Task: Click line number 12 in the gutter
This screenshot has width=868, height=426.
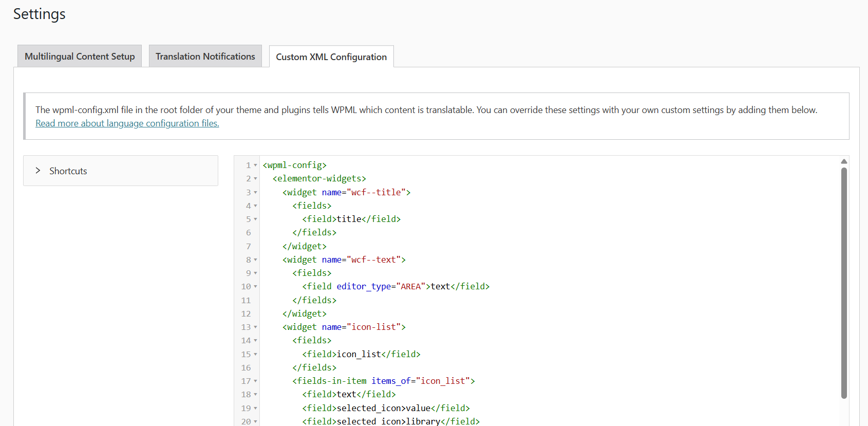Action: [x=246, y=313]
